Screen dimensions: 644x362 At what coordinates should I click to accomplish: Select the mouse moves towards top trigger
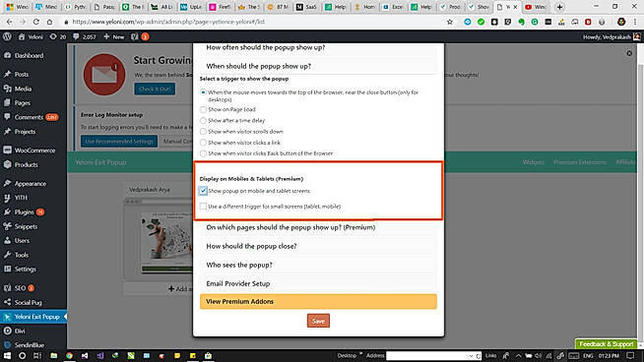203,92
